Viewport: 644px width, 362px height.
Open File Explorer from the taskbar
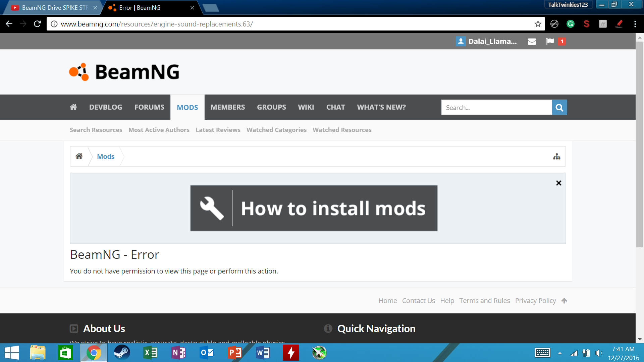coord(38,353)
